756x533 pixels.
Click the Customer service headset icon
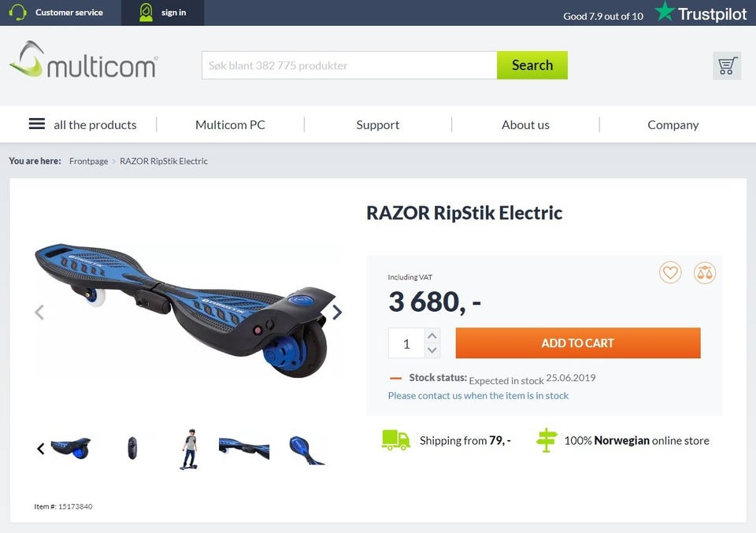point(17,13)
